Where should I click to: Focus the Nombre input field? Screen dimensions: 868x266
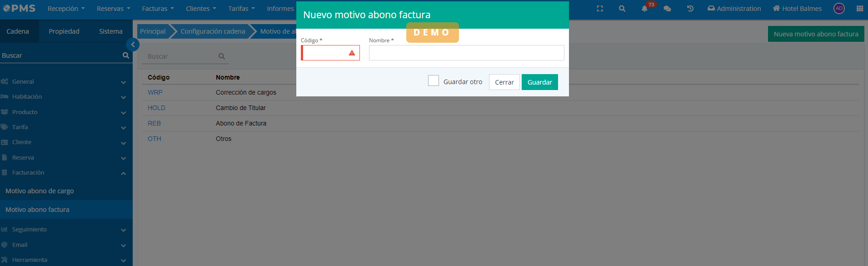click(466, 53)
